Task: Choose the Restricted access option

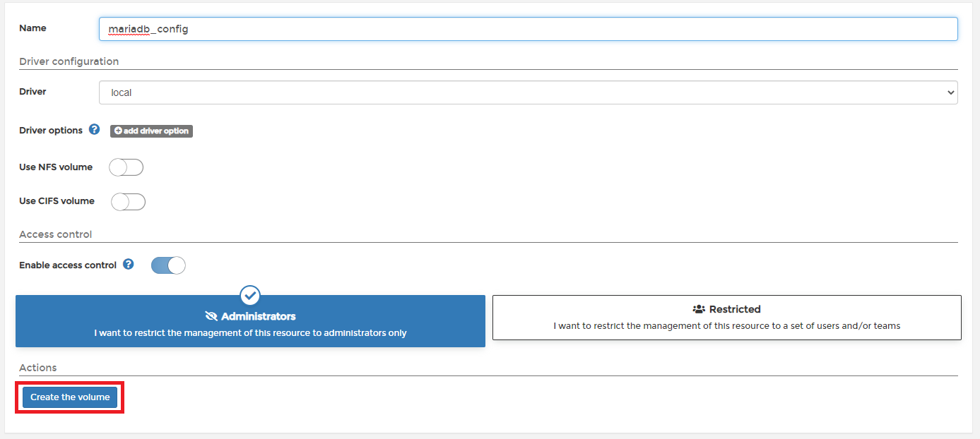Action: click(726, 318)
